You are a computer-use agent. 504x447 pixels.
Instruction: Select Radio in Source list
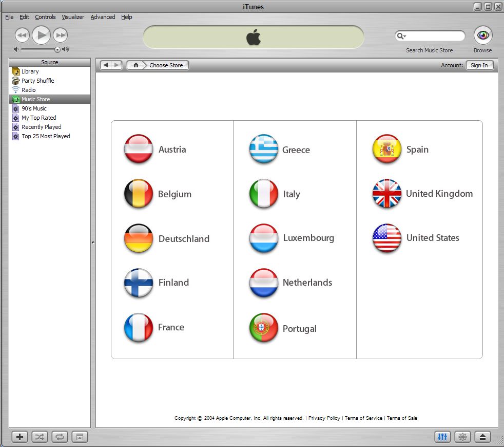point(50,90)
